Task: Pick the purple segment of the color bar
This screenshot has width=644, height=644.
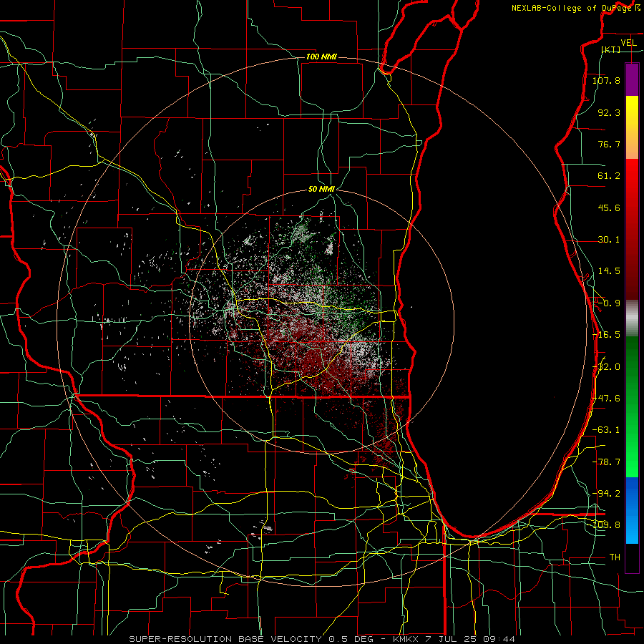Action: (x=632, y=79)
